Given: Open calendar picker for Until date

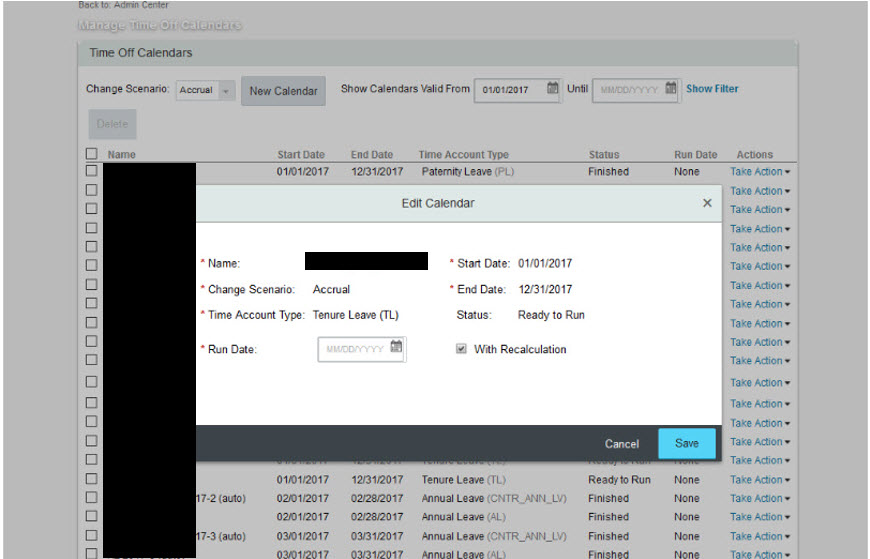Looking at the screenshot, I should point(671,88).
